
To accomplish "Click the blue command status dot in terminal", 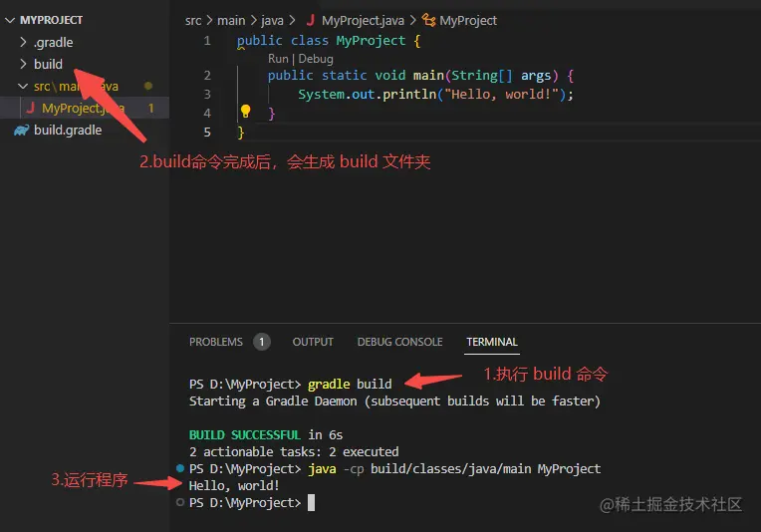I will (180, 468).
